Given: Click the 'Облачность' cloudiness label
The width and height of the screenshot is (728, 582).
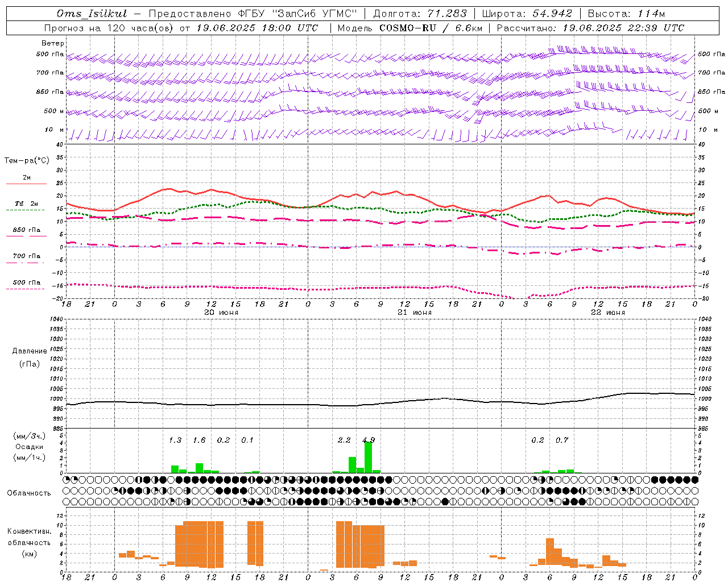Looking at the screenshot, I should tap(29, 493).
